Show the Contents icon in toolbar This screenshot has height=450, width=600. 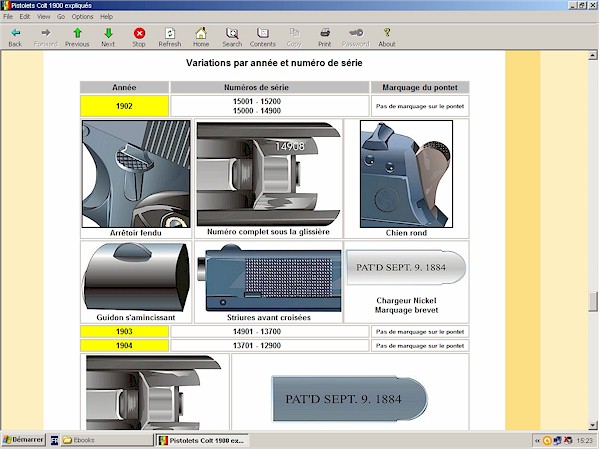(263, 33)
